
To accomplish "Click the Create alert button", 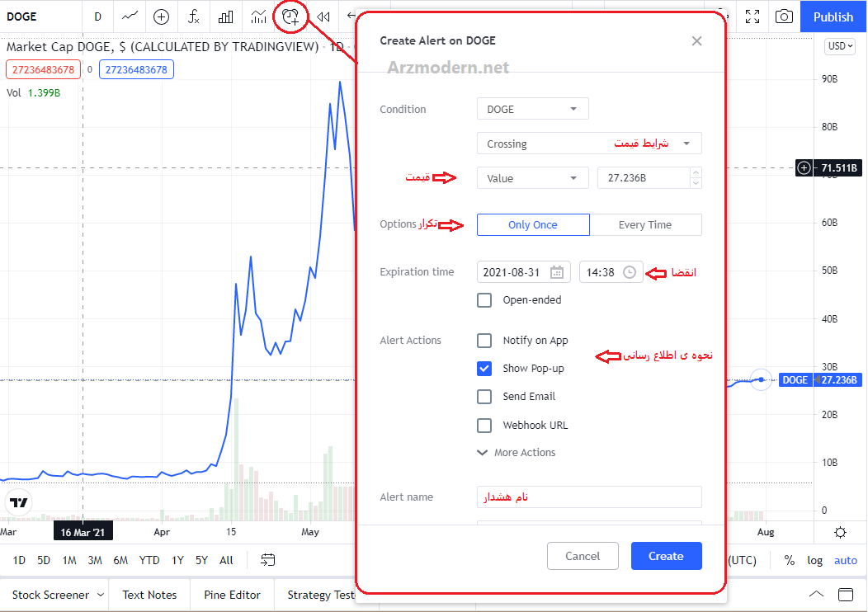I will tap(667, 556).
